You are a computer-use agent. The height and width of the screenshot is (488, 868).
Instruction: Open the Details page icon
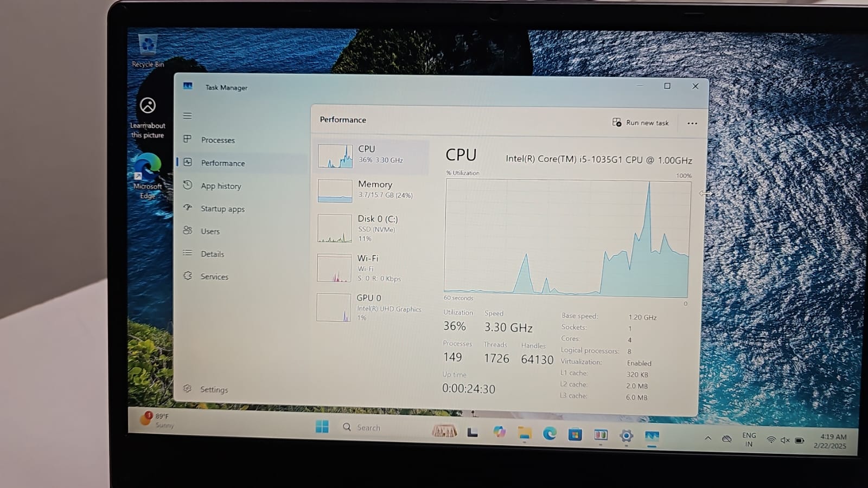coord(188,254)
